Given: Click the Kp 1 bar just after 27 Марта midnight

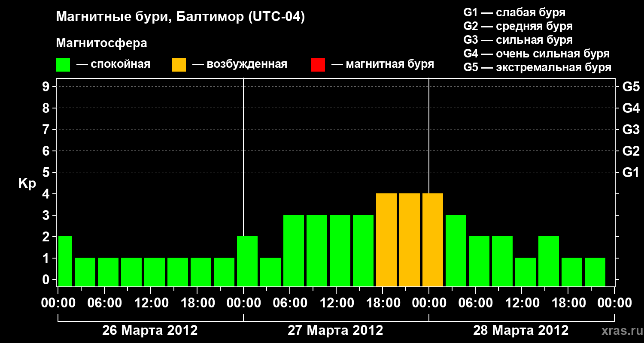Looking at the screenshot, I should [x=270, y=272].
